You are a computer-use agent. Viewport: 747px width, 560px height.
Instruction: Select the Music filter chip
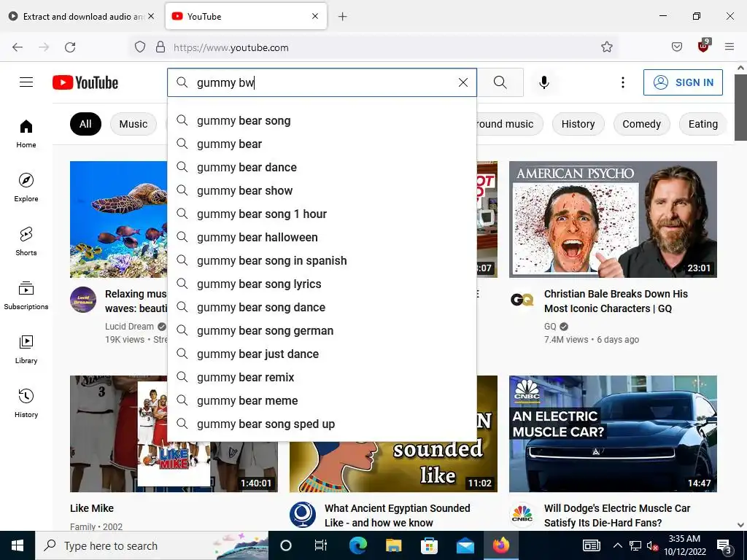(133, 124)
